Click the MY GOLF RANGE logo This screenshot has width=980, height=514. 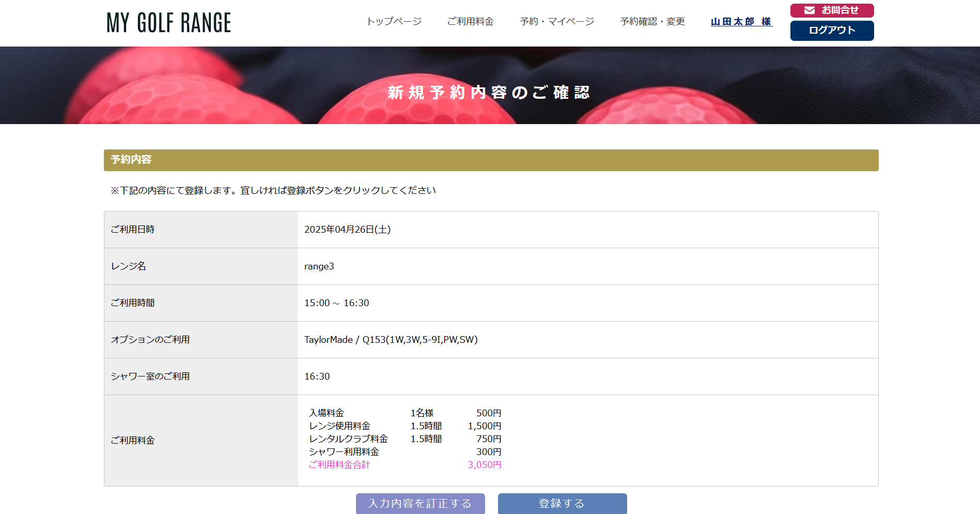(x=168, y=23)
